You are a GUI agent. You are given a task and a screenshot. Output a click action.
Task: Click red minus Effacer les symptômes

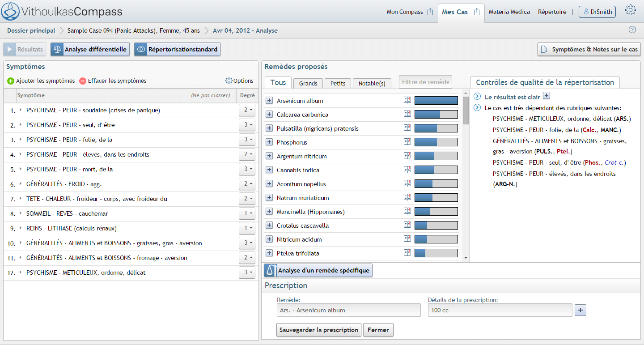(83, 81)
